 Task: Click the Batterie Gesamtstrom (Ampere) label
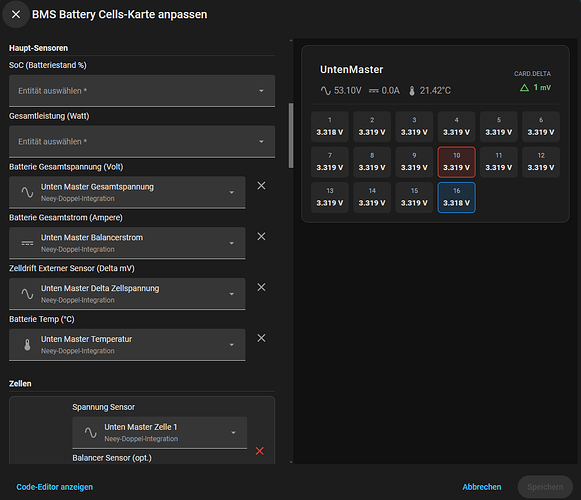tap(66, 218)
